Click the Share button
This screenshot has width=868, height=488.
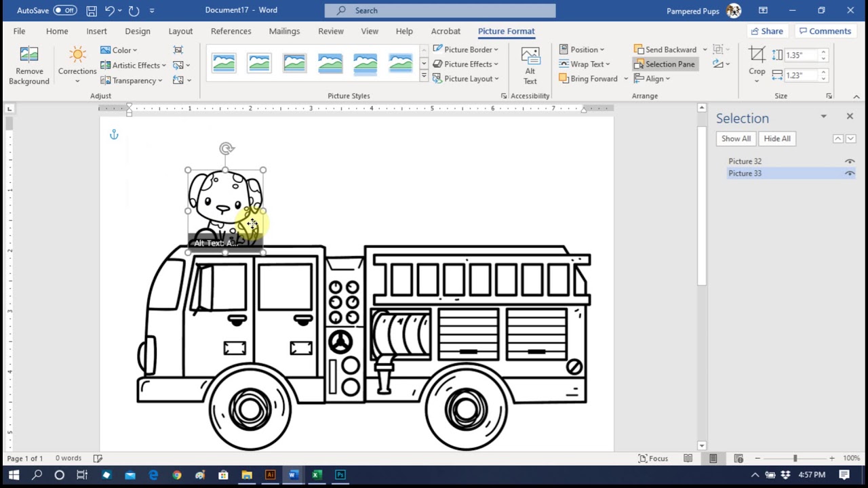tap(767, 31)
